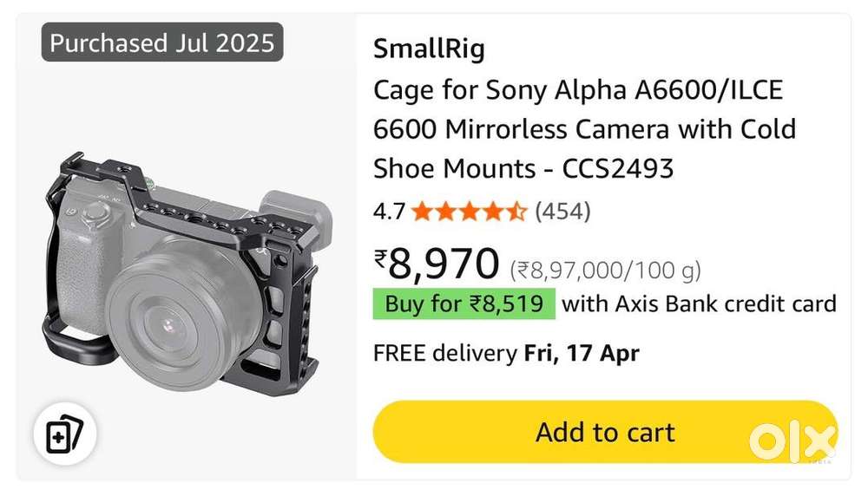Click the ₹8,97,000/100 g unit price
The height and width of the screenshot is (496, 868).
click(x=605, y=271)
